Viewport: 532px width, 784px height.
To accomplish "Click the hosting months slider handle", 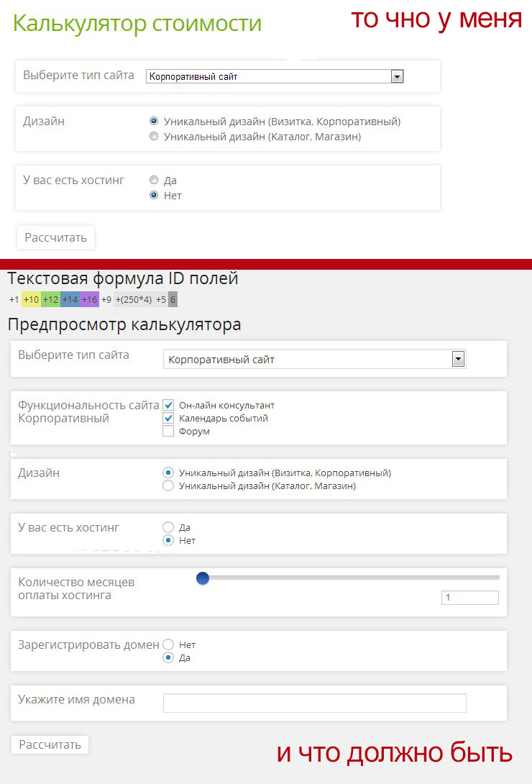I will coord(203,578).
